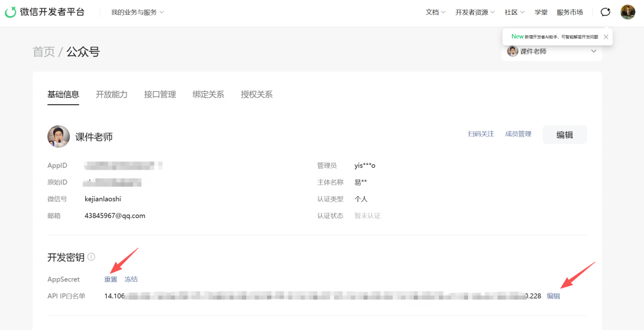The image size is (644, 330).
Task: Open the 成员管理 link
Action: pyautogui.click(x=518, y=134)
